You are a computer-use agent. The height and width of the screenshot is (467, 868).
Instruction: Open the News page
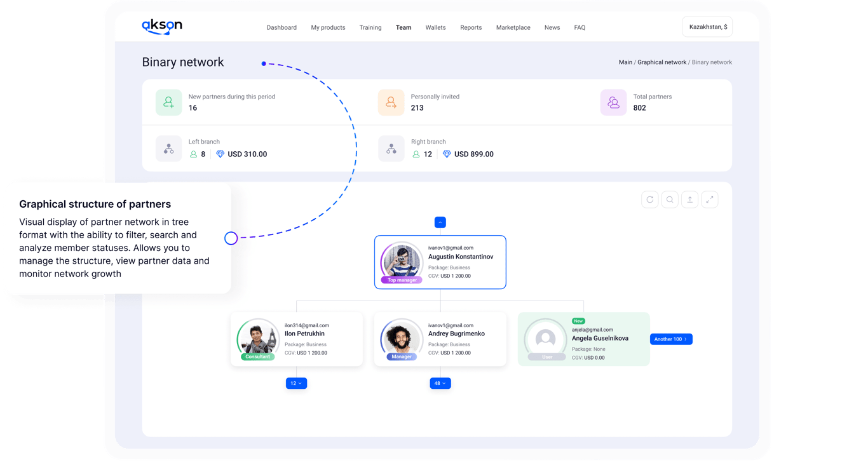click(x=552, y=27)
